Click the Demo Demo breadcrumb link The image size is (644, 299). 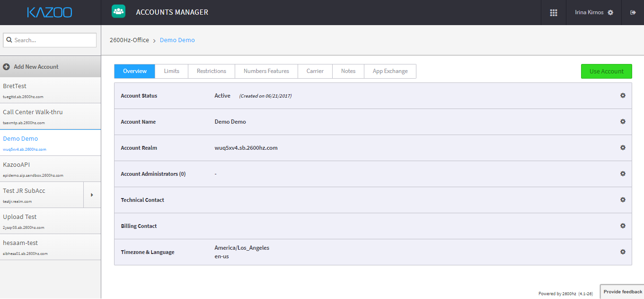point(177,40)
